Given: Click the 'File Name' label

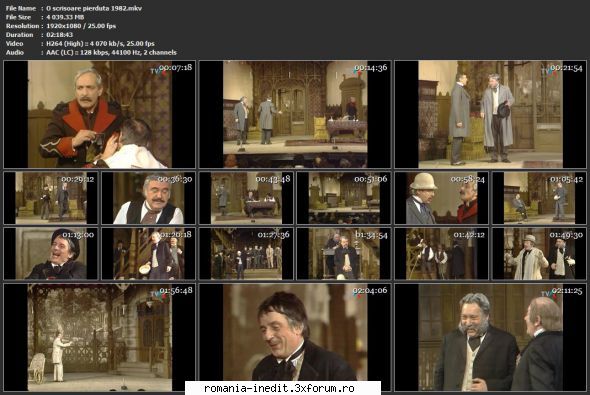Looking at the screenshot, I should (21, 8).
